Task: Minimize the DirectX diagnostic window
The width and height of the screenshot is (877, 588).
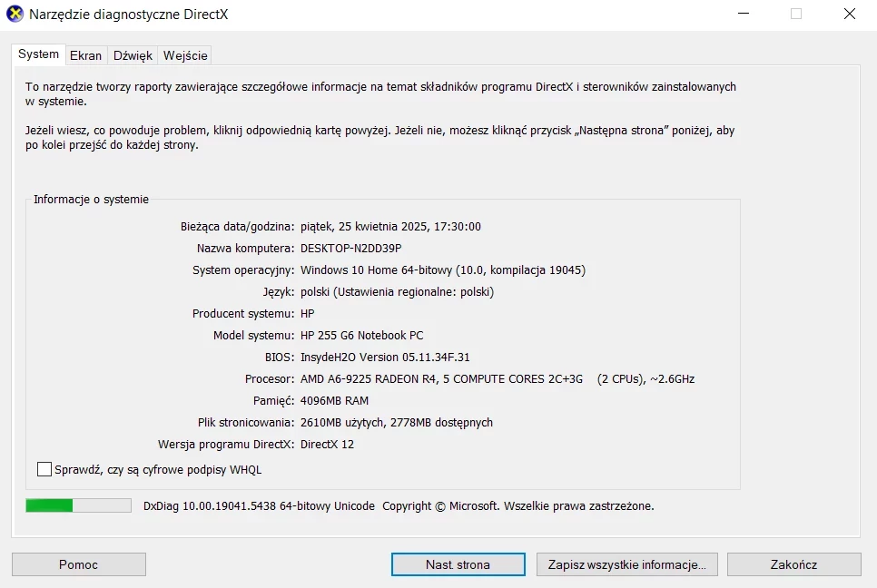Action: (744, 14)
